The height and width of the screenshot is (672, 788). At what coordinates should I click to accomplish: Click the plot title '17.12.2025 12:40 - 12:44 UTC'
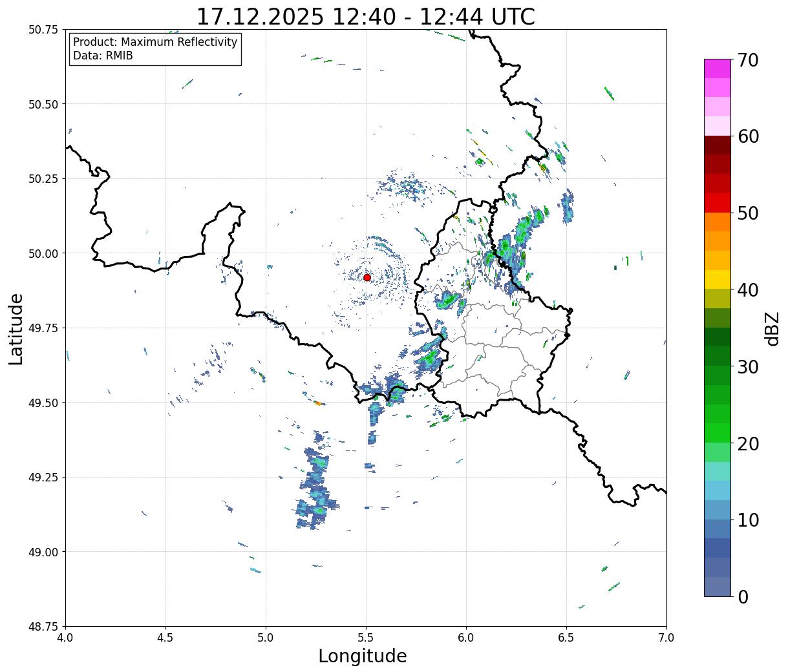(366, 16)
